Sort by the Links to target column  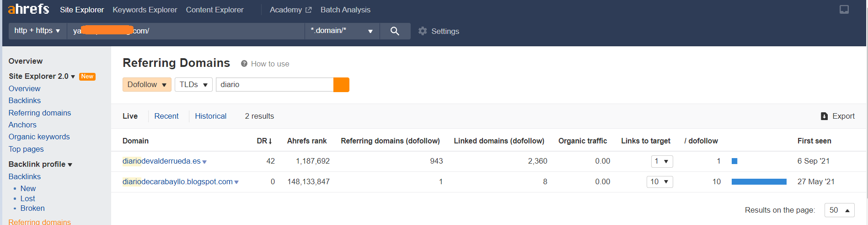[x=646, y=141]
